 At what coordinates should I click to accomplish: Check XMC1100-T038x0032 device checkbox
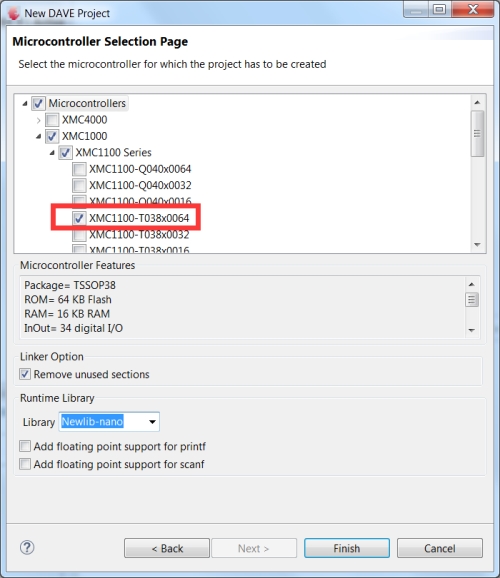[79, 235]
